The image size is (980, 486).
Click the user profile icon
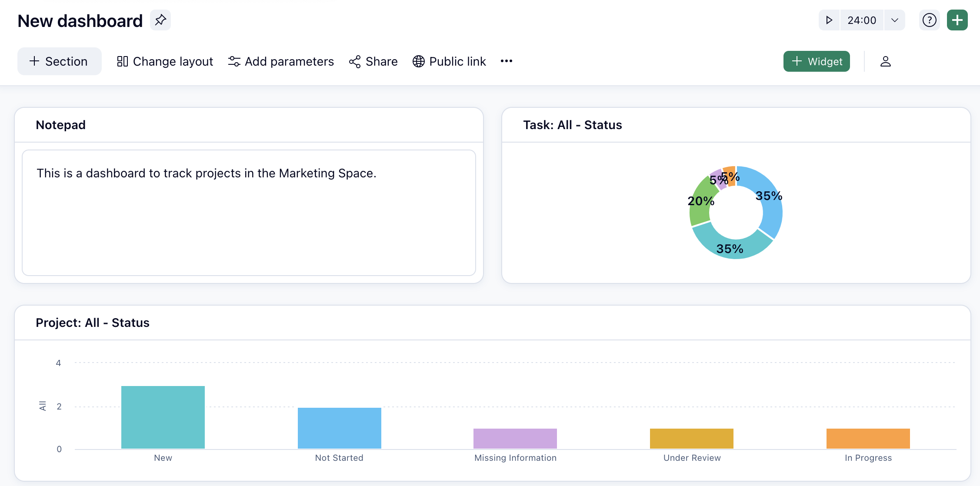[x=885, y=61]
